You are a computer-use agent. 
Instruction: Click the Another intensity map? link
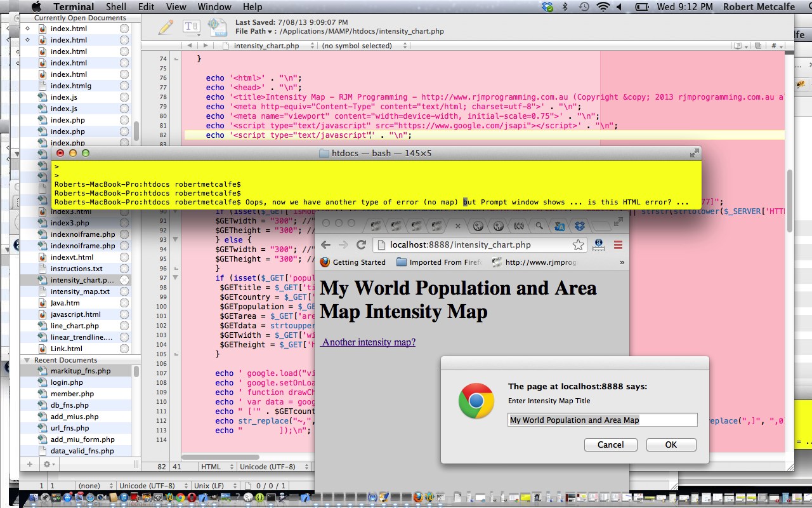368,342
